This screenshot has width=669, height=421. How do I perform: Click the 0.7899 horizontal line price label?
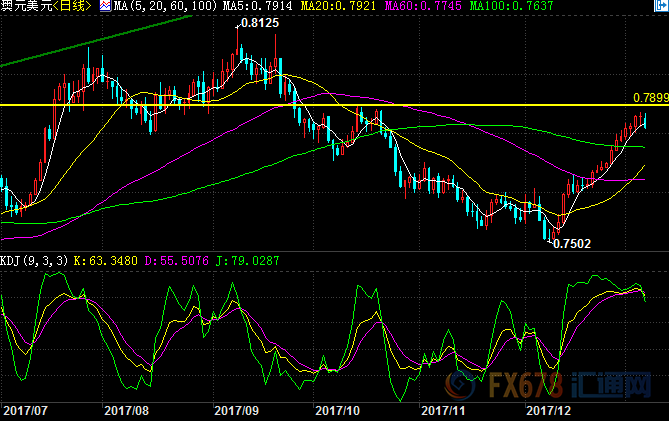(650, 97)
